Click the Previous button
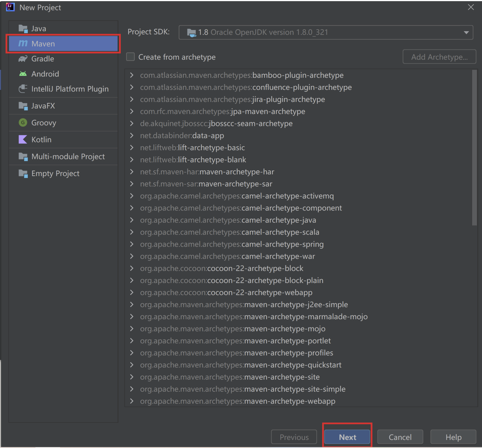482x448 pixels. point(294,437)
